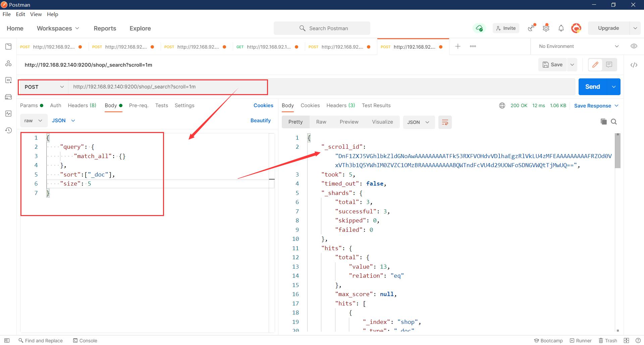Switch to the request Headers (8) tab
644x345 pixels.
pos(82,106)
